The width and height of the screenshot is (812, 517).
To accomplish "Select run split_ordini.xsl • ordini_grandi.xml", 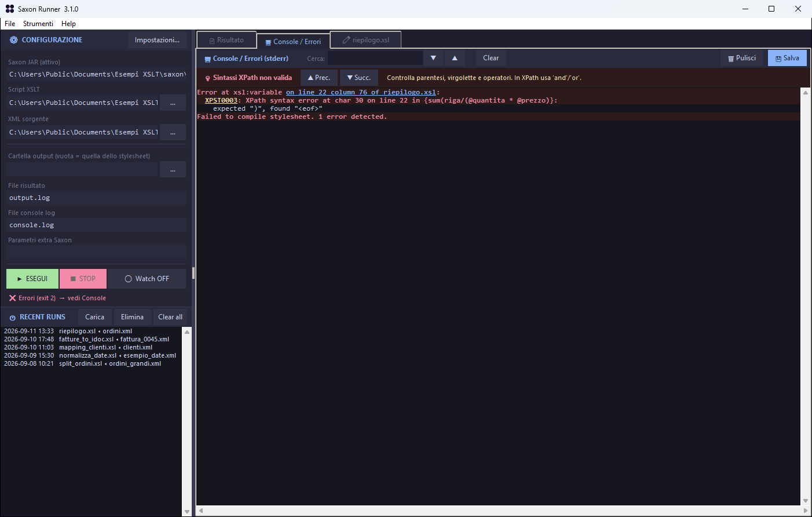I will pos(92,364).
